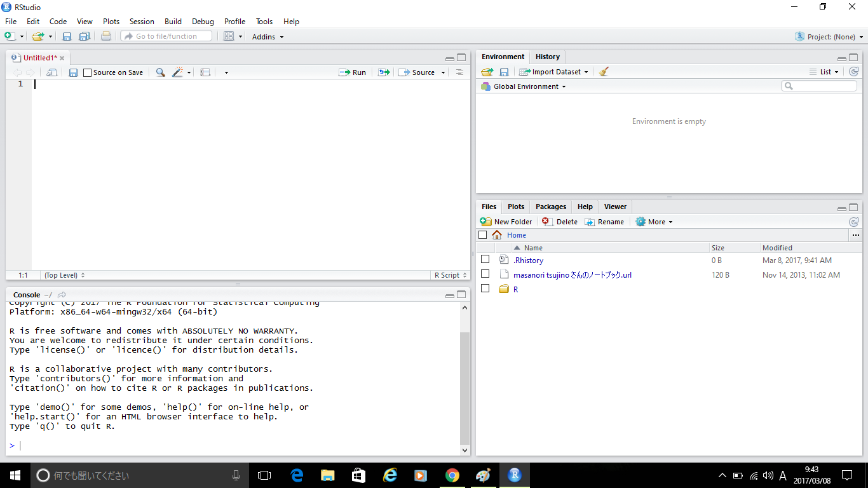Open the Session menu

tap(142, 22)
